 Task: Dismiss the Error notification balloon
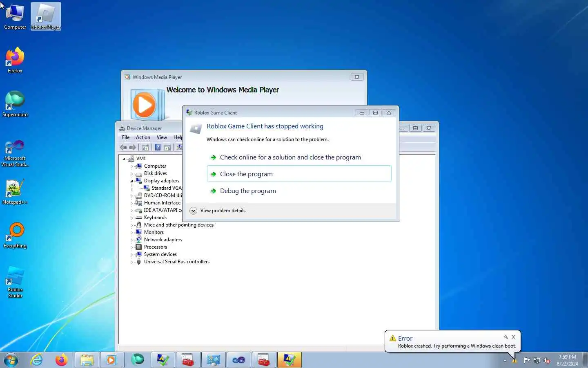click(513, 337)
